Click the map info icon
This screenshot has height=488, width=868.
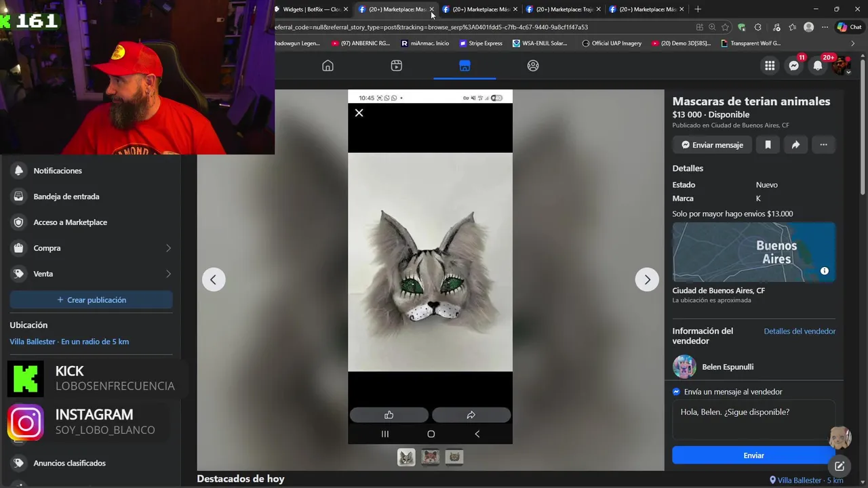825,271
